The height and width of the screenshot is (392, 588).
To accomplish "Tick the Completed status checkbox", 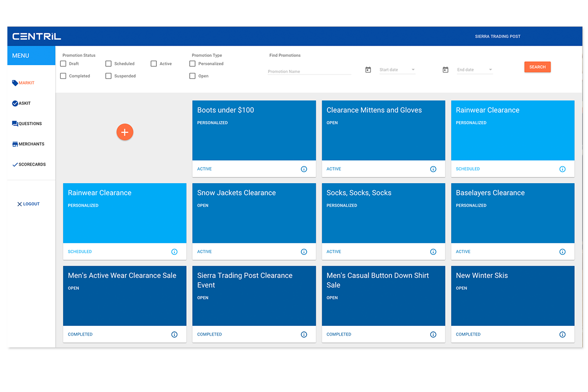I will [63, 76].
